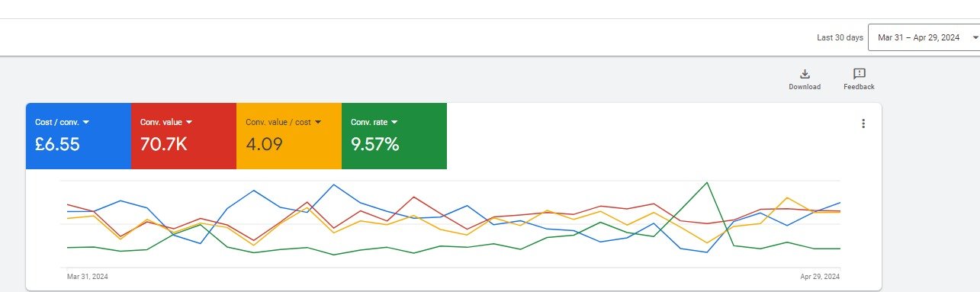Open the Feedback speech bubble icon
This screenshot has width=980, height=292.
(859, 74)
